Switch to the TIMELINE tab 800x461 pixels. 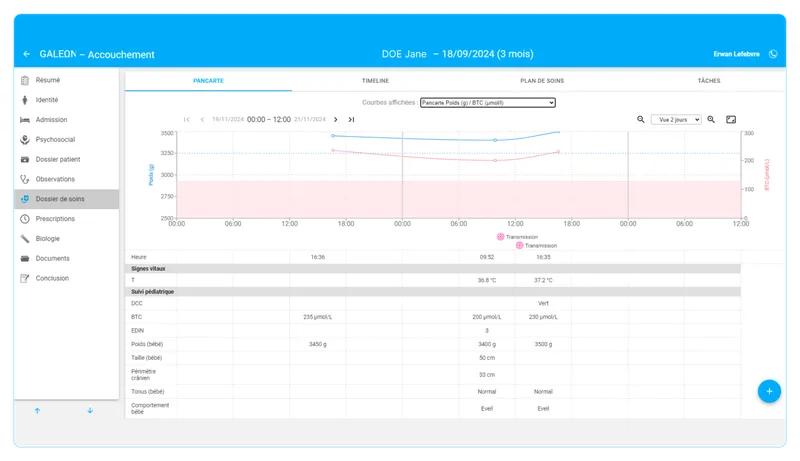(x=376, y=81)
